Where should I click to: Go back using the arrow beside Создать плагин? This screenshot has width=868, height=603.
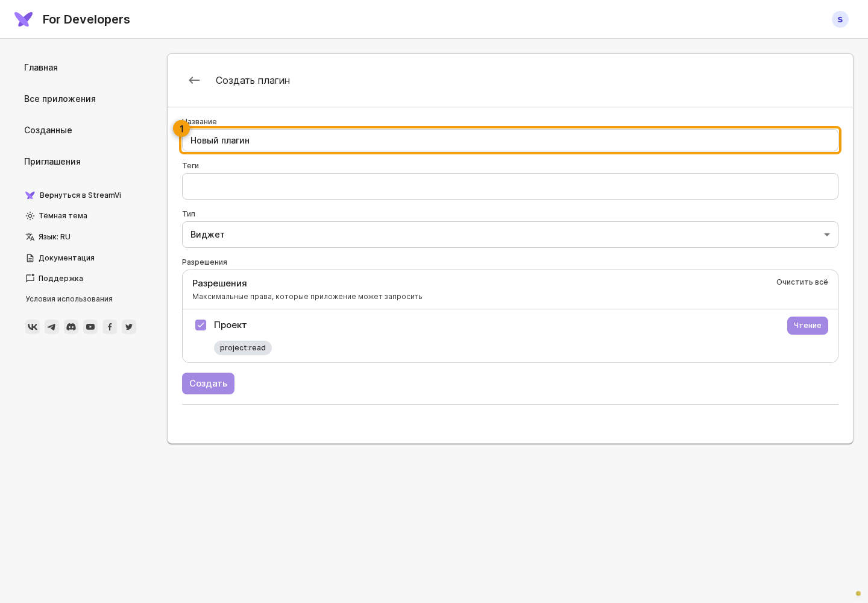(x=194, y=80)
